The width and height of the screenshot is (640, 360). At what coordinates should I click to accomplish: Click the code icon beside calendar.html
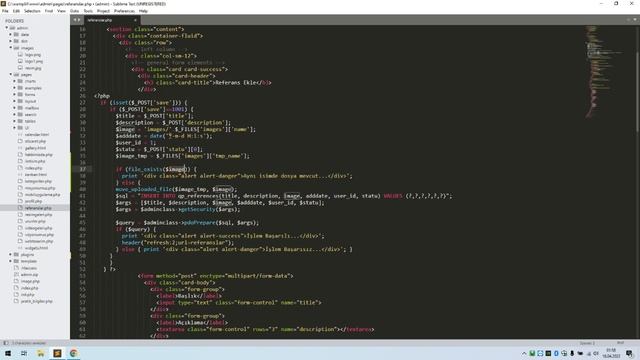(x=20, y=135)
